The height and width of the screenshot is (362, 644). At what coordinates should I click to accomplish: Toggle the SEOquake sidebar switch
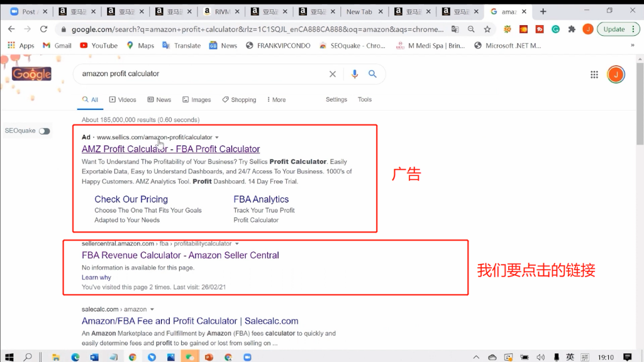point(44,131)
